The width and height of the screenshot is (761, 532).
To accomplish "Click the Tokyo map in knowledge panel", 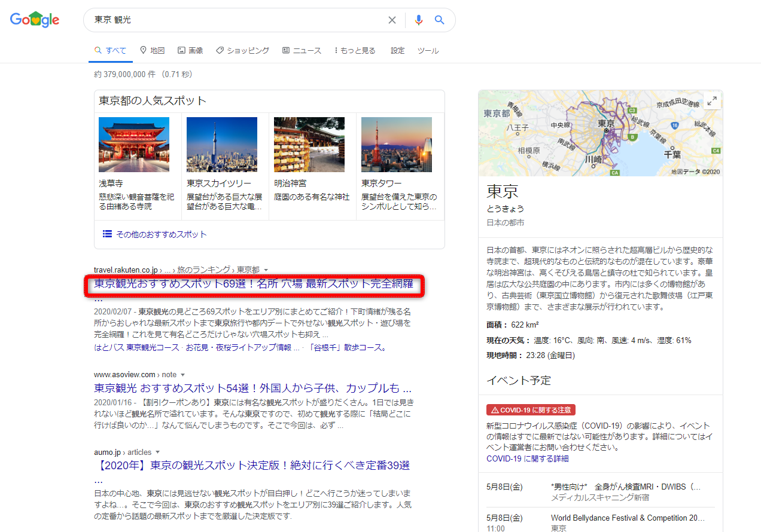I will 601,133.
